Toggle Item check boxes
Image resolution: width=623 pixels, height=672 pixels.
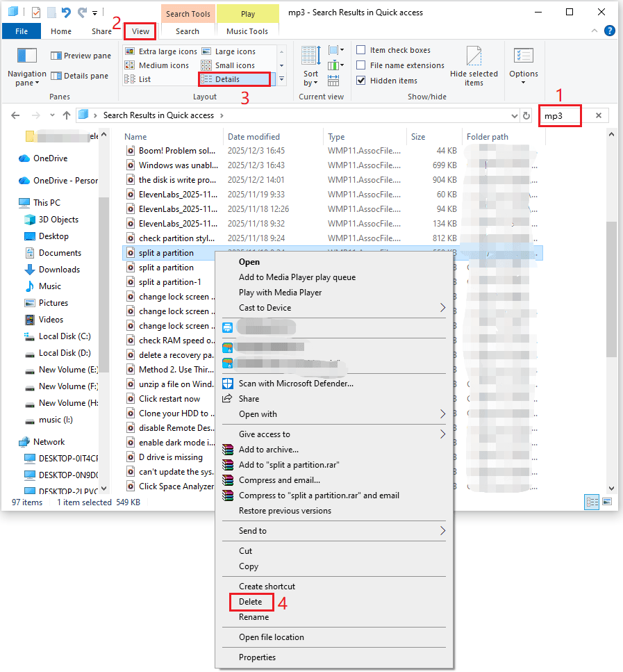point(394,50)
